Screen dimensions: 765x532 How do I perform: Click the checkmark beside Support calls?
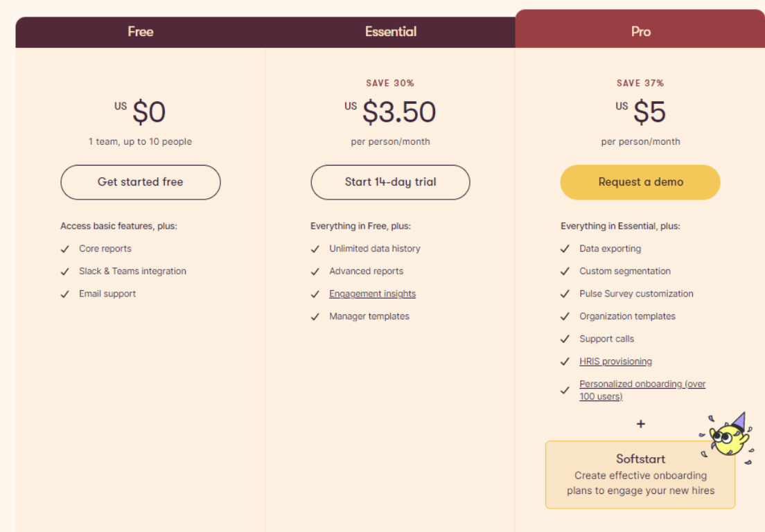click(565, 339)
